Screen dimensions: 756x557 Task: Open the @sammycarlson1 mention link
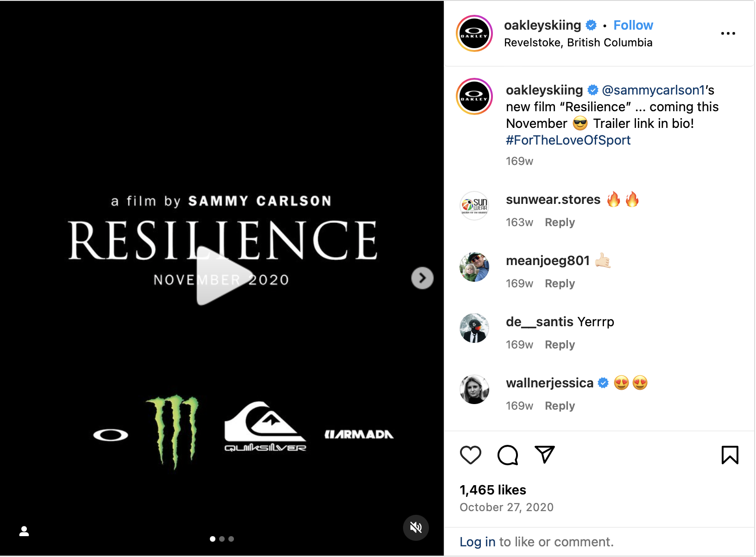[653, 90]
